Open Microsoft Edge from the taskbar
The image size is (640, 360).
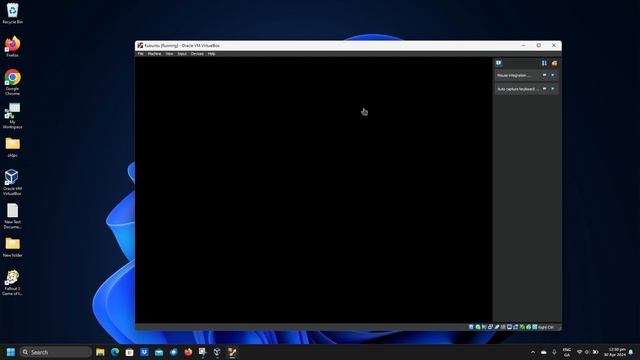pyautogui.click(x=115, y=352)
